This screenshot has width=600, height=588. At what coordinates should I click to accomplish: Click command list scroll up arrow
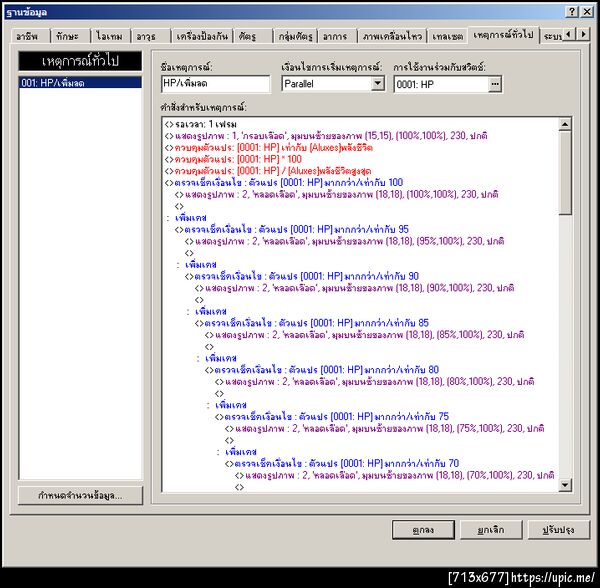click(565, 124)
